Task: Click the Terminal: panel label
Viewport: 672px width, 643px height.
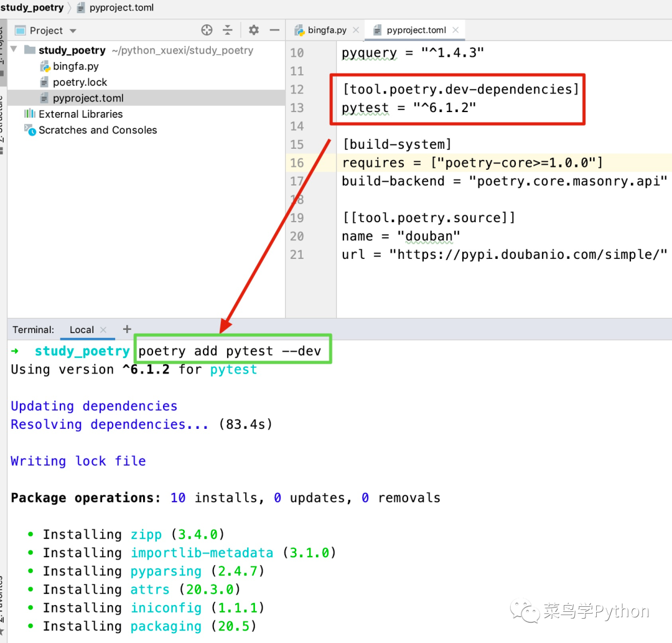Action: click(33, 330)
